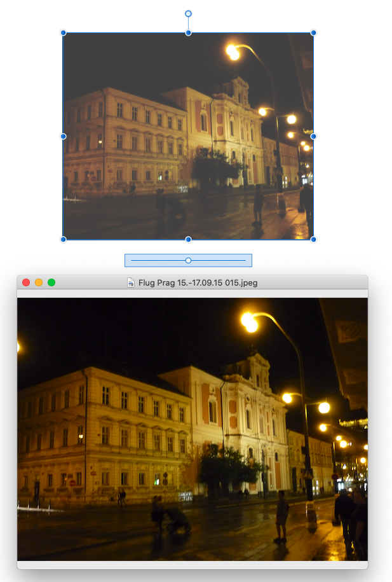Minimize the Flug Prag jpeg window
Screen dimensions: 392x582
coord(39,282)
